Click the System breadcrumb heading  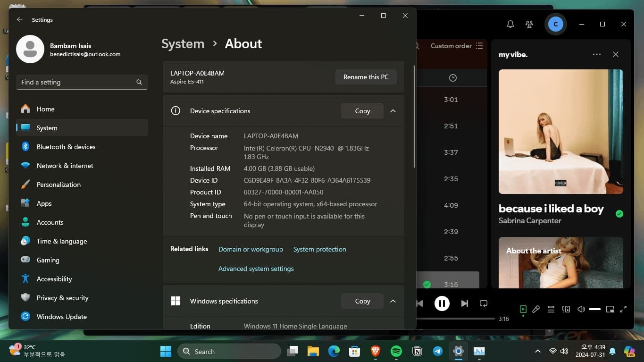pyautogui.click(x=183, y=44)
